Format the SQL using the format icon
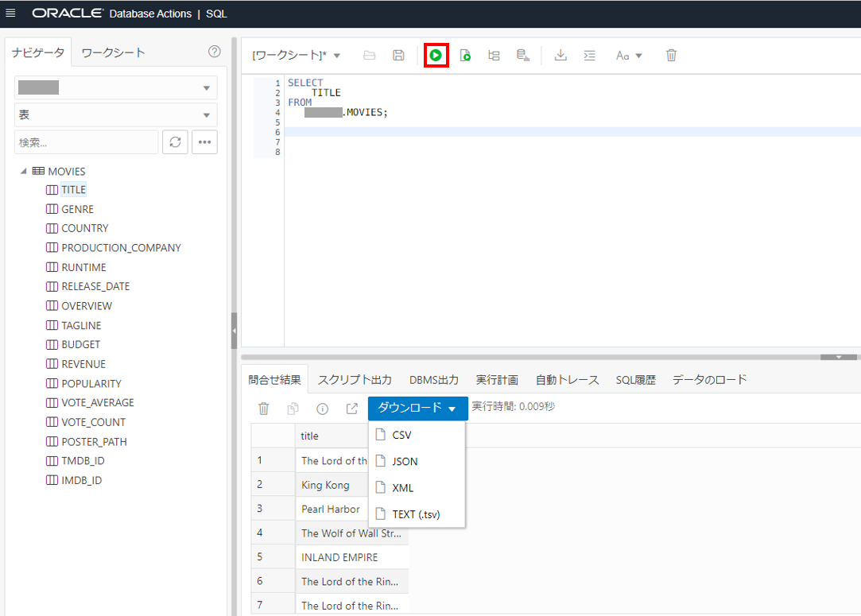Screen dimensions: 861x616 pyautogui.click(x=589, y=55)
